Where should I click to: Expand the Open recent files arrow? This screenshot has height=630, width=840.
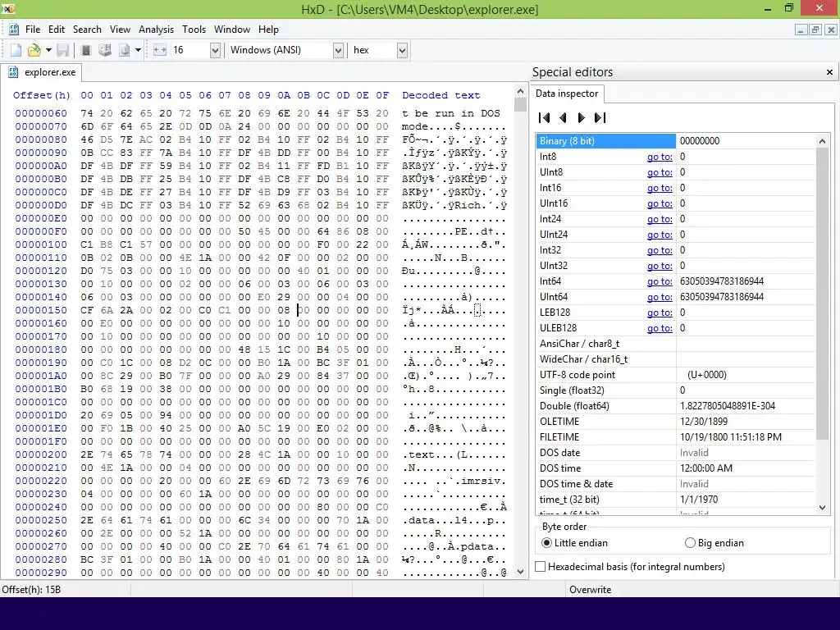pos(48,50)
